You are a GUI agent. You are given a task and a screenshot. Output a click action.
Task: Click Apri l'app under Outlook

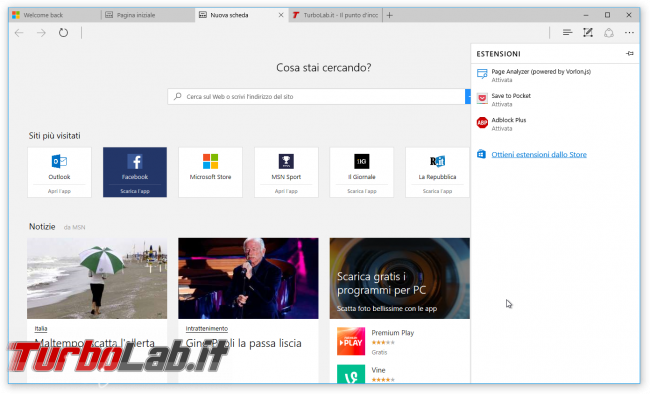(59, 191)
